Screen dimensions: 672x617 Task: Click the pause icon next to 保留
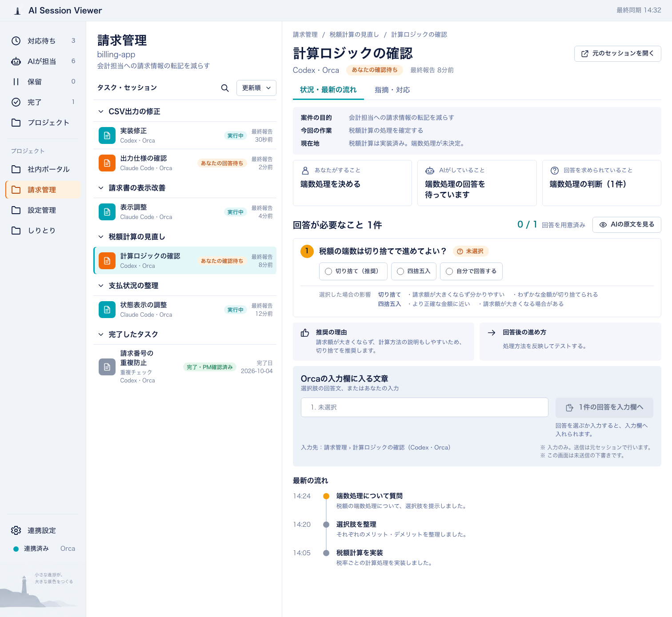pos(16,82)
